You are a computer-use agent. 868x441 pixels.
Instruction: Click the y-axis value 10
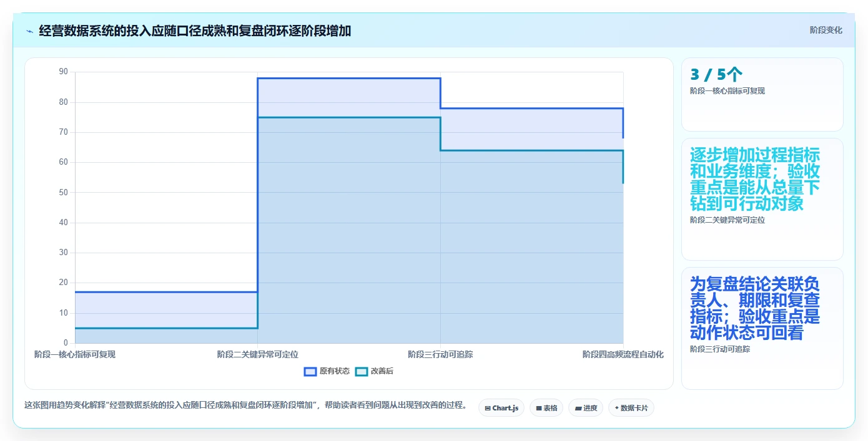point(64,313)
